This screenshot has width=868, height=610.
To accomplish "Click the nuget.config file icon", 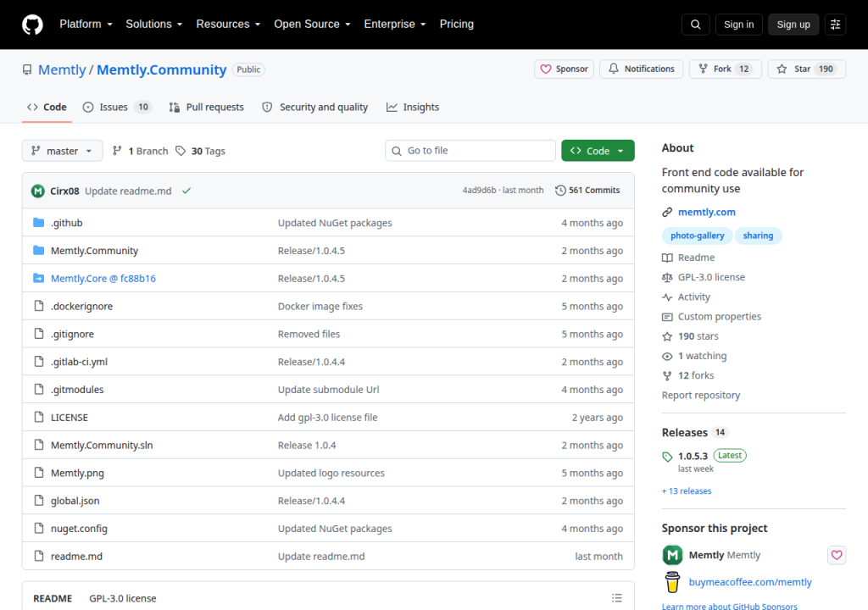I will 38,528.
